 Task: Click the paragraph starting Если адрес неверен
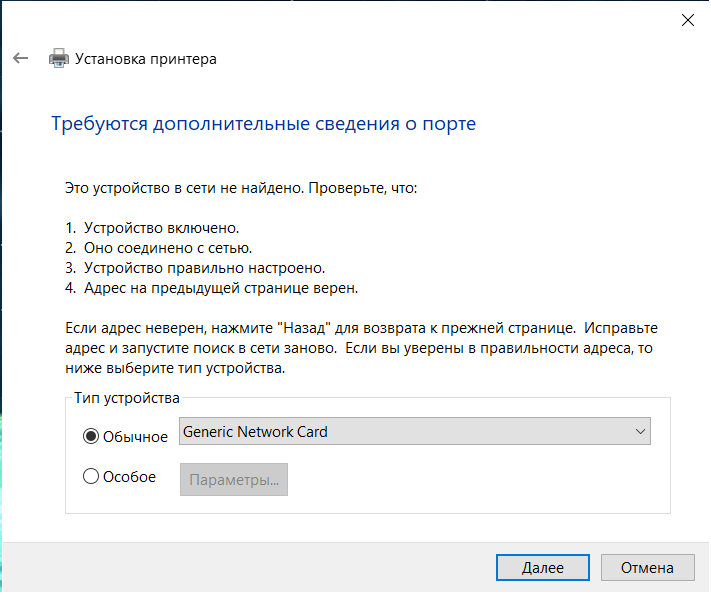(x=361, y=348)
